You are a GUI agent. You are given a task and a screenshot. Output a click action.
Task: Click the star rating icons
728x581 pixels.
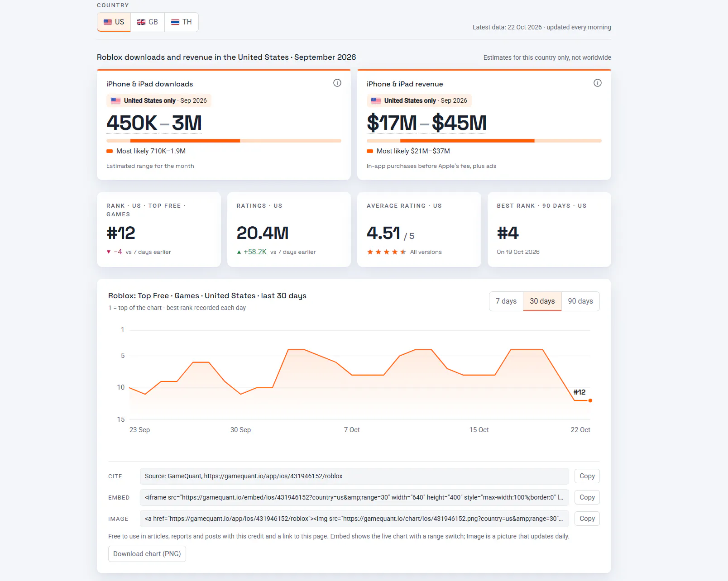pyautogui.click(x=386, y=252)
